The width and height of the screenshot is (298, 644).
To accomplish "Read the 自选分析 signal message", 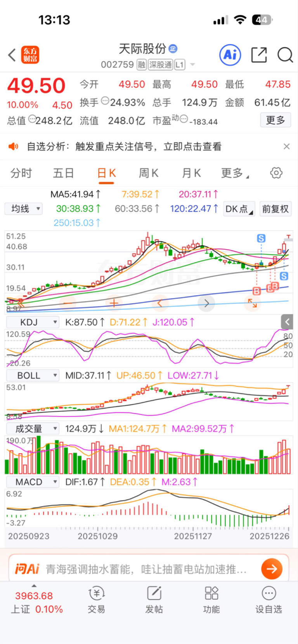I will tap(124, 146).
